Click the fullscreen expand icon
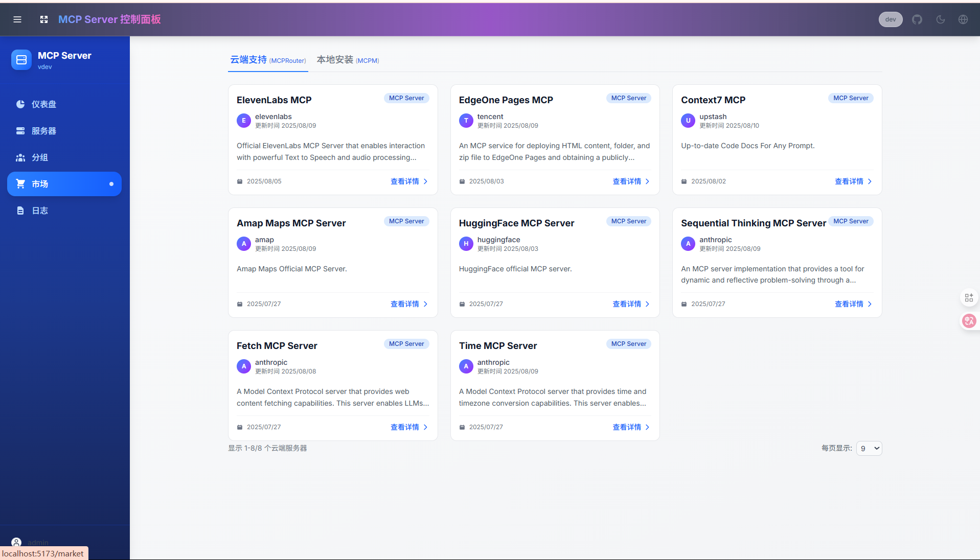This screenshot has height=560, width=980. (44, 19)
